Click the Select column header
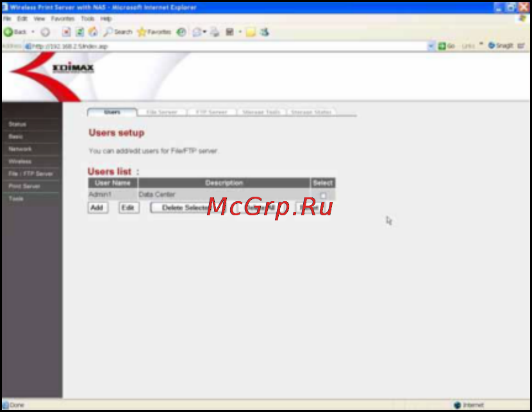532x412 pixels. pos(323,183)
